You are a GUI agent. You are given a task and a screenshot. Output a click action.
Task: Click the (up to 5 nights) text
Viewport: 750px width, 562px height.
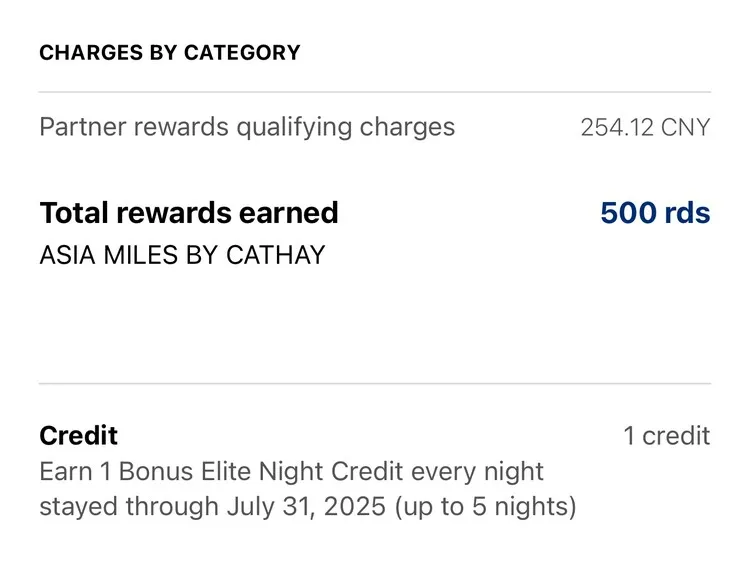coord(485,507)
